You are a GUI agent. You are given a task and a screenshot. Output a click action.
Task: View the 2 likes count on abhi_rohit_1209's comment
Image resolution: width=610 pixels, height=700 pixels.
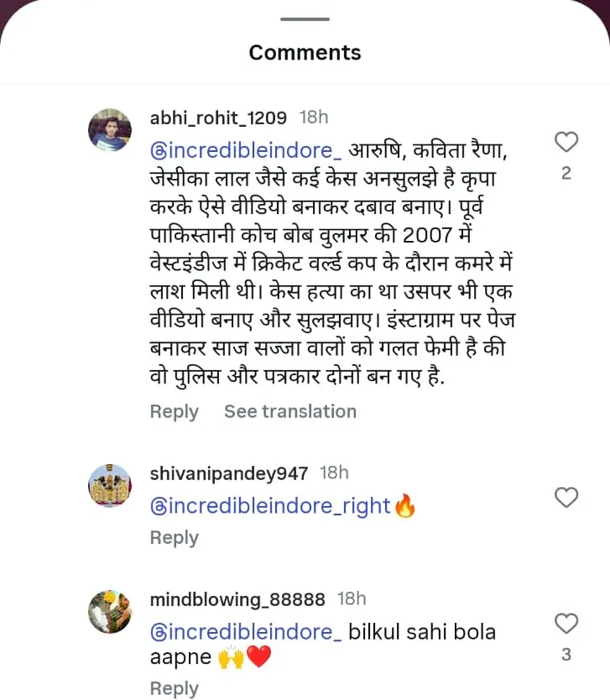(566, 174)
